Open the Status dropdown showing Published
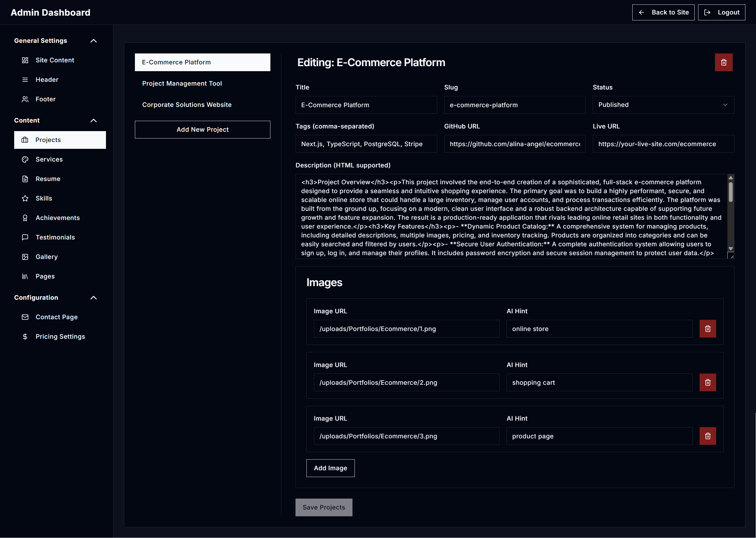The height and width of the screenshot is (538, 756). (663, 105)
